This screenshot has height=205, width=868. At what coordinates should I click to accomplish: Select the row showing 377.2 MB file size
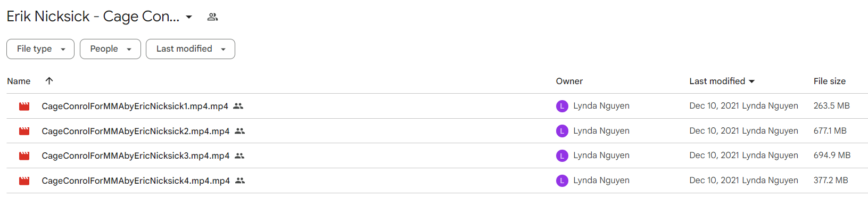pyautogui.click(x=437, y=181)
